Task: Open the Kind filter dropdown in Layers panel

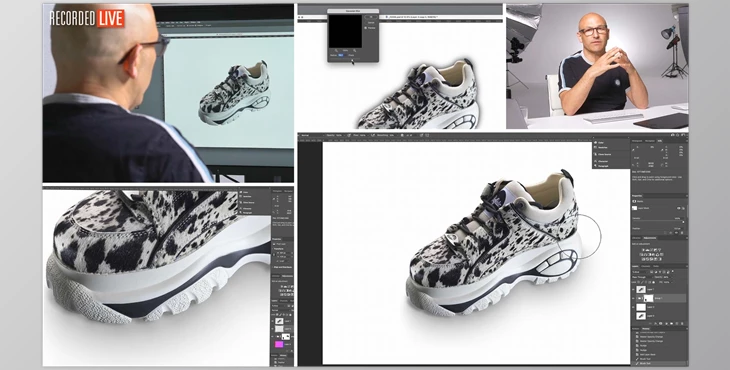Action: [x=639, y=272]
